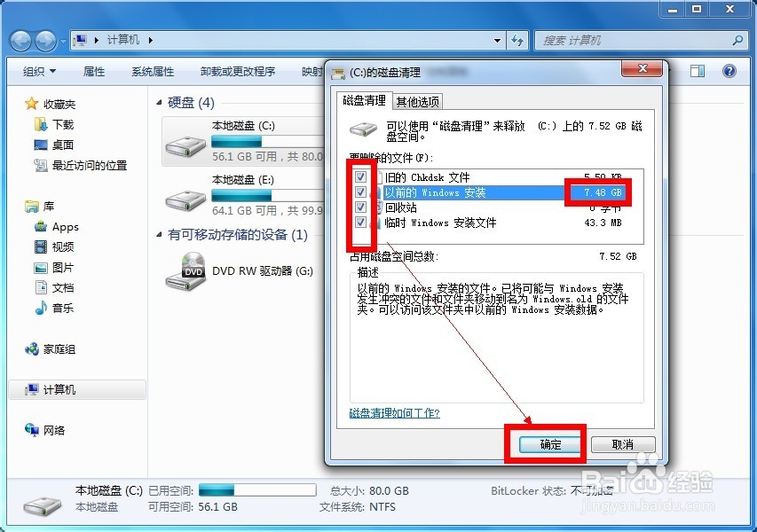Open help via the question mark icon
This screenshot has width=757, height=532.
729,70
